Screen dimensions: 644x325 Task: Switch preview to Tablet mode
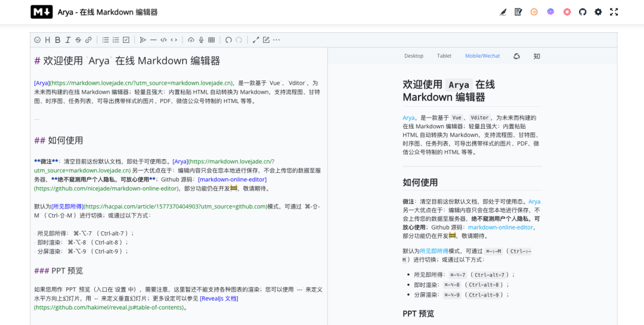point(444,56)
